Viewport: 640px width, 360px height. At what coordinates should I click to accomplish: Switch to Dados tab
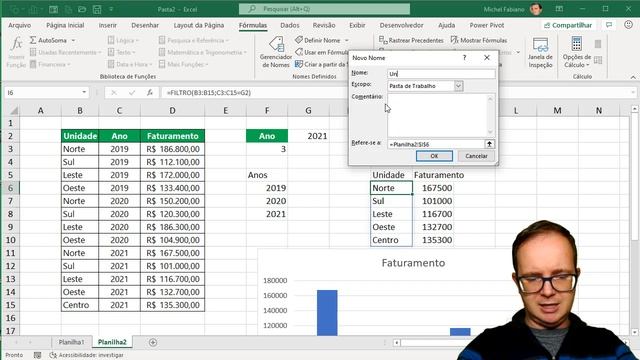point(290,25)
